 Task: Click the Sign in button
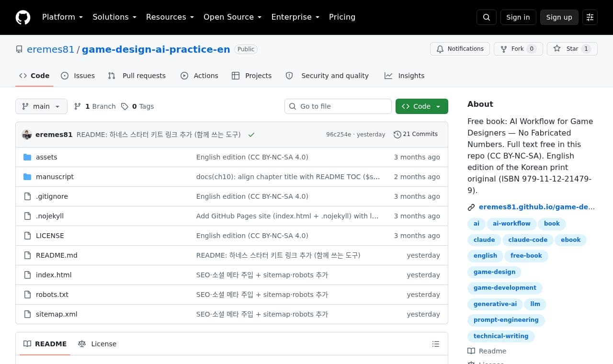click(x=518, y=17)
